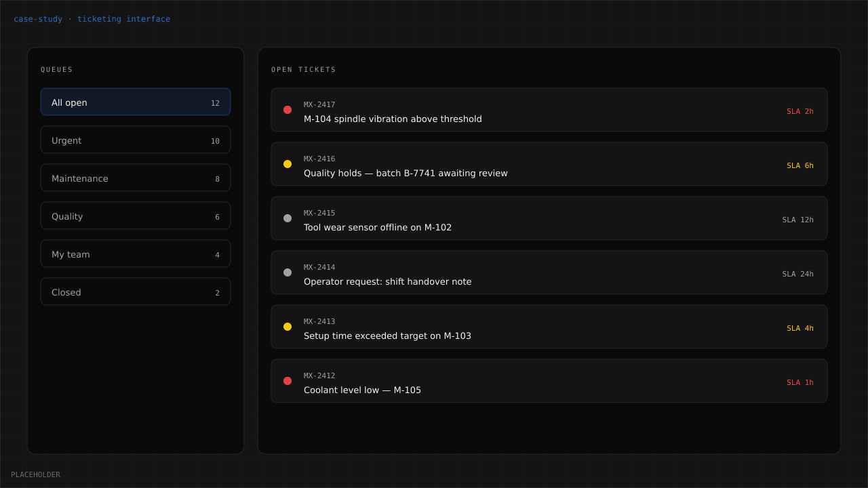
Task: Click the ticket count badge next to Urgent
Action: (x=217, y=140)
